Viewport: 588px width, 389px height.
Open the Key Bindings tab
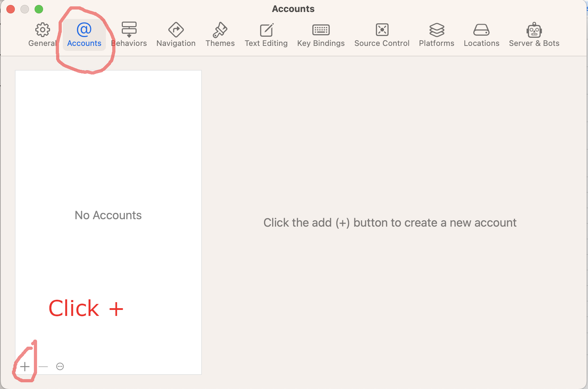(321, 35)
